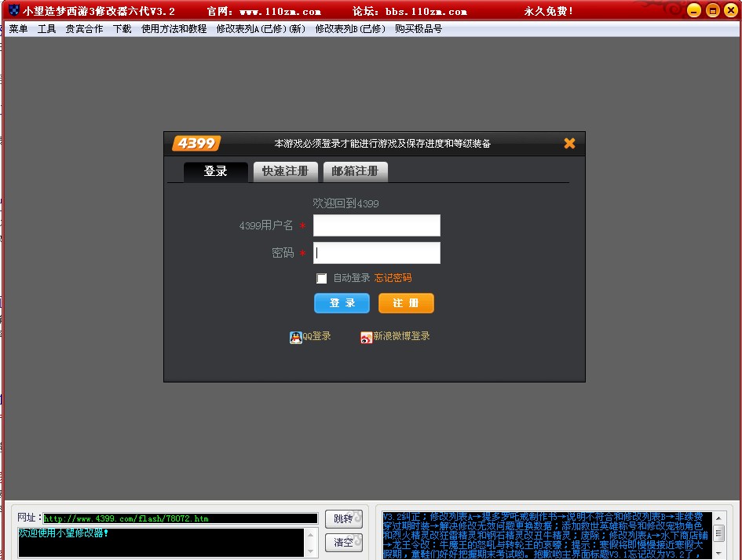Switch to the 邮箱注册 tab
Image resolution: width=742 pixels, height=560 pixels.
point(356,171)
